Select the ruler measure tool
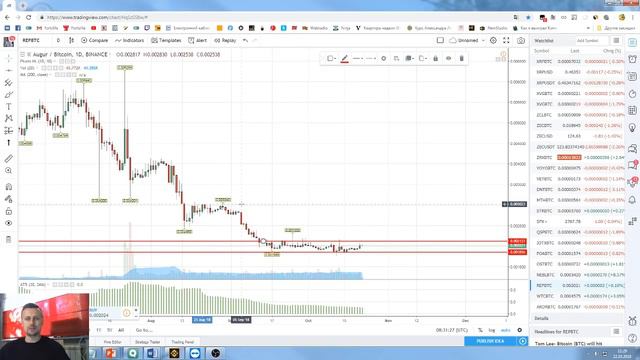 tap(9, 158)
